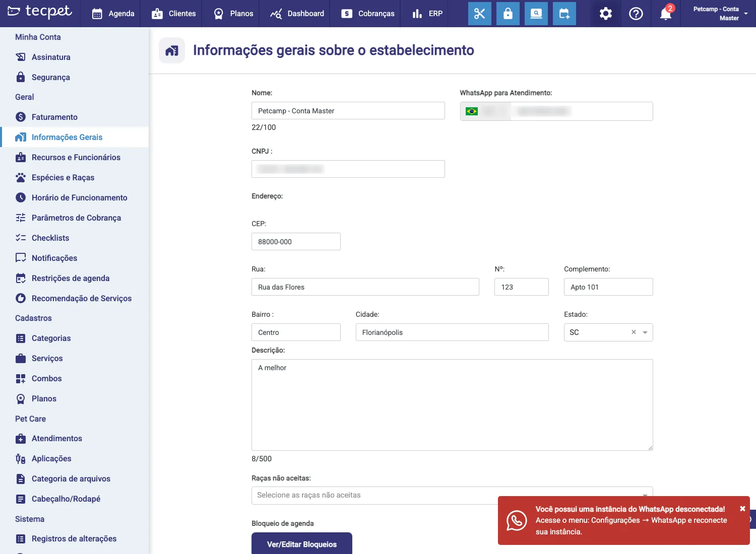
Task: Open the ERP top menu
Action: 427,14
